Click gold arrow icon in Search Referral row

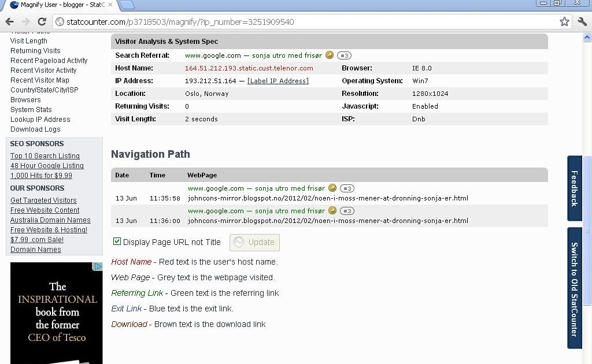[x=330, y=55]
